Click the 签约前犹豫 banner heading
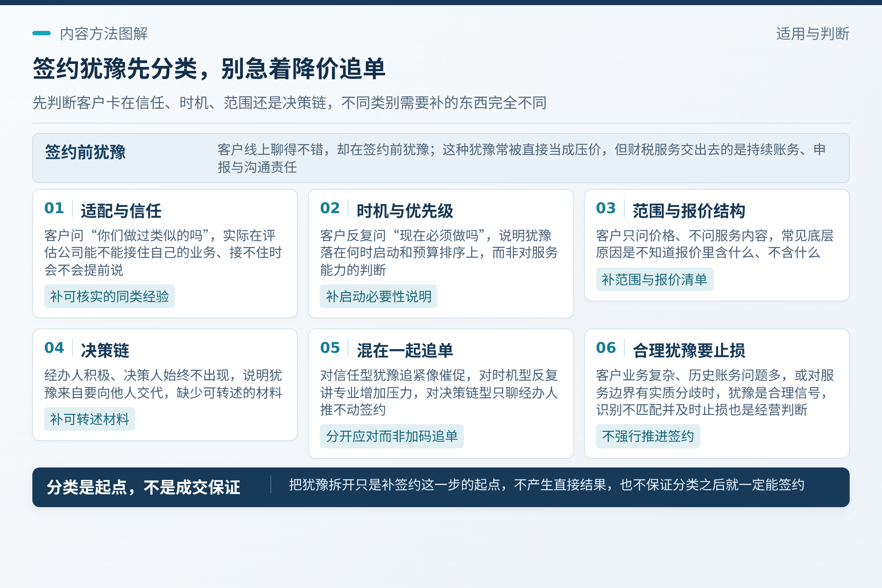882x588 pixels. tap(85, 152)
